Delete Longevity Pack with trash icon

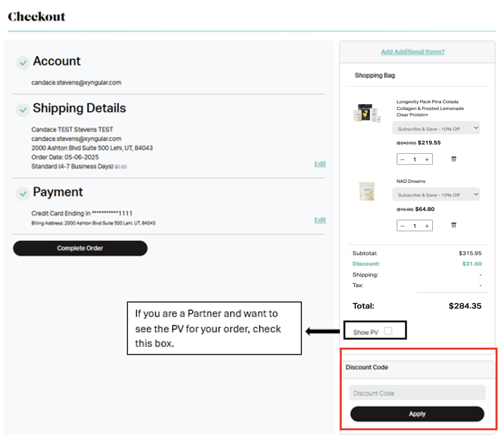[453, 159]
